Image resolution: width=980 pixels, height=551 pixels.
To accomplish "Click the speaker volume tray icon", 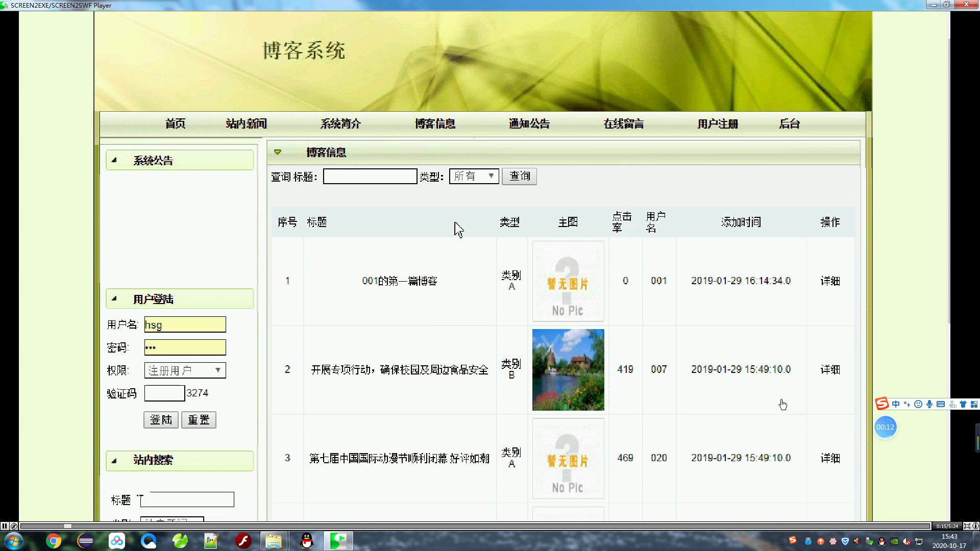I will click(906, 541).
